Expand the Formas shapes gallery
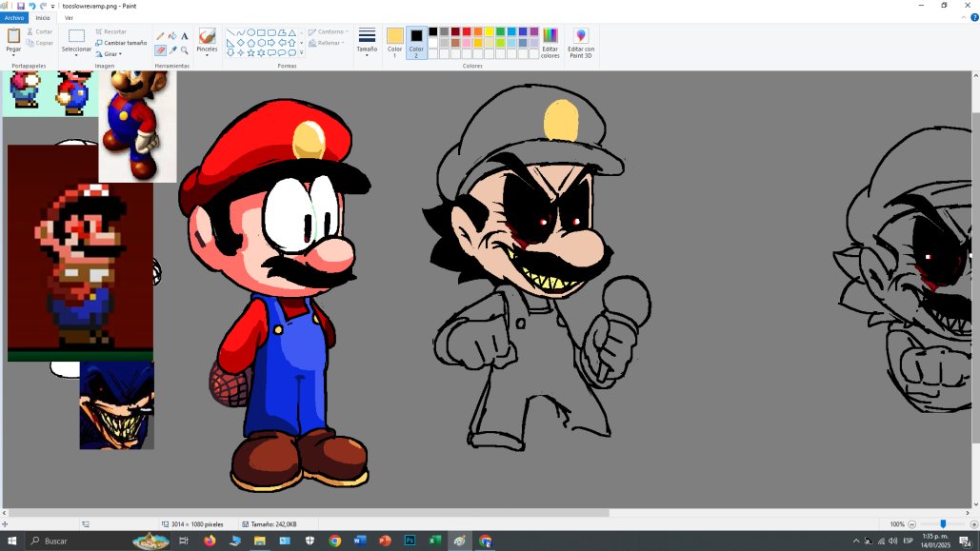The height and width of the screenshot is (551, 980). (301, 53)
